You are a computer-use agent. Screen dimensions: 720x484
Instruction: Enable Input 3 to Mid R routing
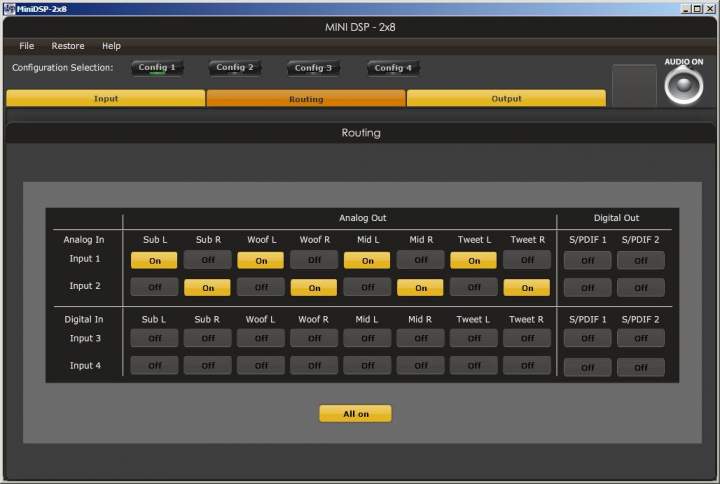pos(421,338)
